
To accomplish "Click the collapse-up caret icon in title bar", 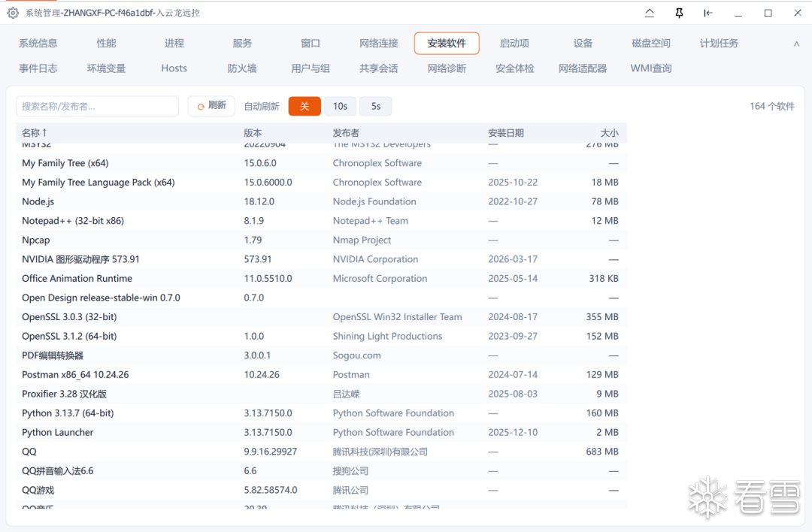I will tap(650, 13).
